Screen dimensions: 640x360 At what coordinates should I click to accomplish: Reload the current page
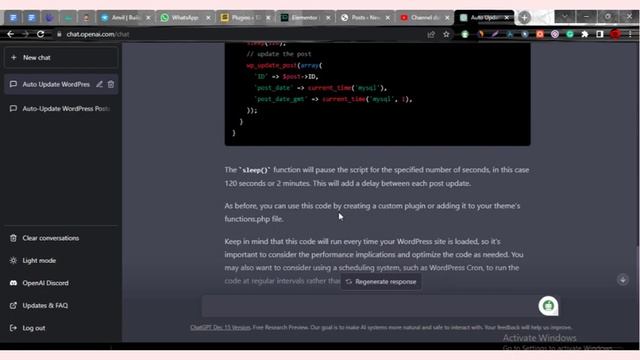[40, 34]
